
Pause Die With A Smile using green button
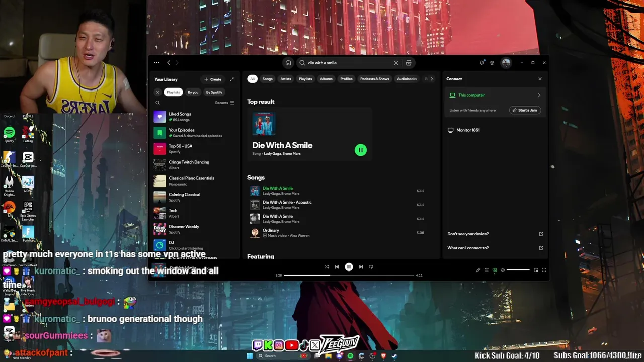[x=361, y=150]
